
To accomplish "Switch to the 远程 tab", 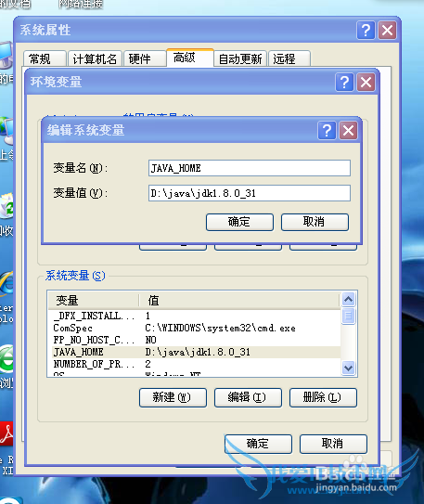I will point(289,58).
